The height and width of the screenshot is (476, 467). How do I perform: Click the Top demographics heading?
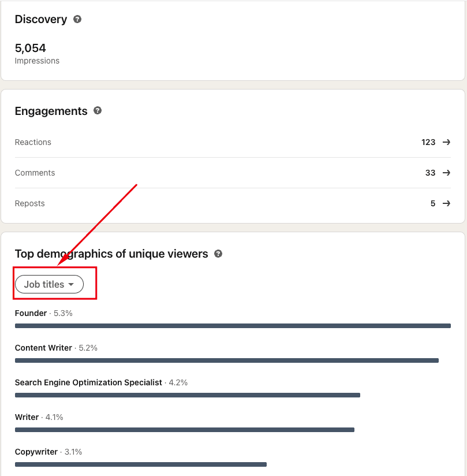click(x=113, y=254)
